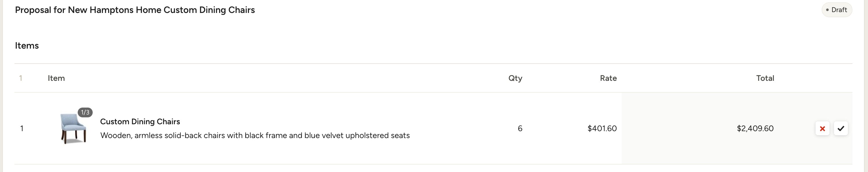Image resolution: width=868 pixels, height=172 pixels.
Task: Click the Items section heading
Action: [27, 46]
